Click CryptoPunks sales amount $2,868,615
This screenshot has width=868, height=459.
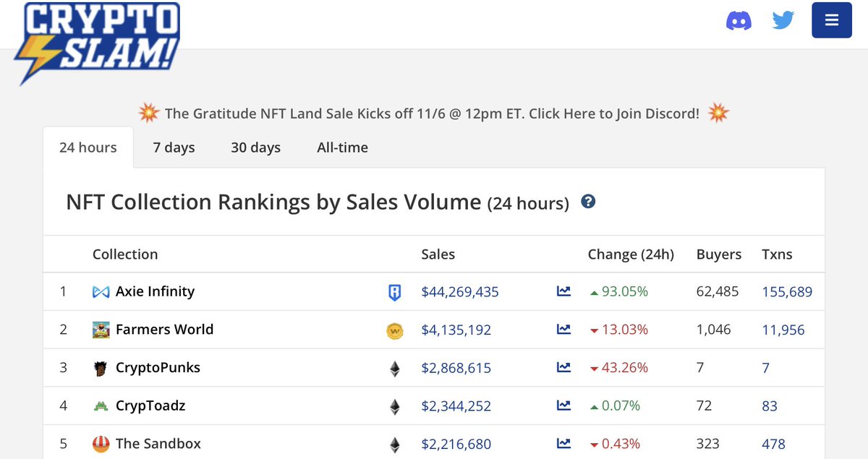coord(456,368)
